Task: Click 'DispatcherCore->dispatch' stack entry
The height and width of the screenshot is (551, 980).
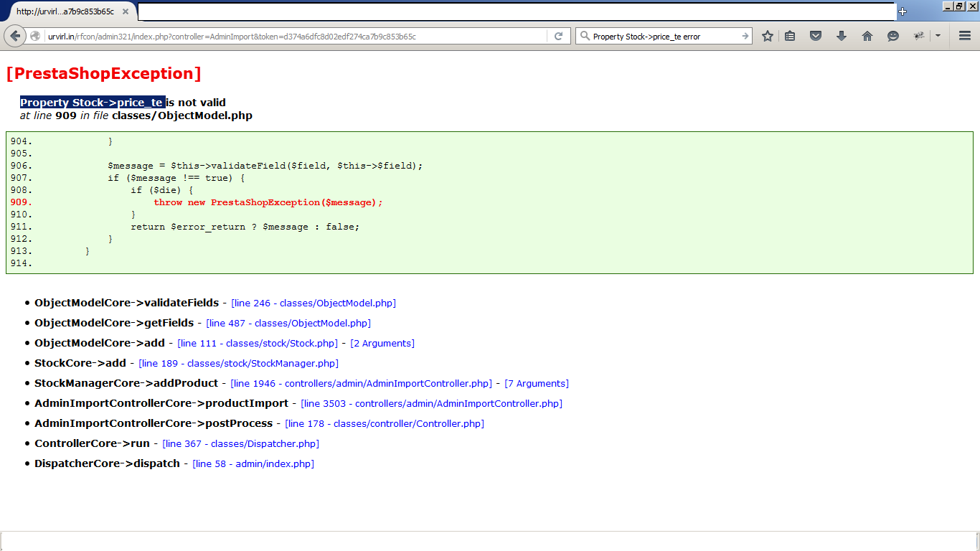Action: click(x=108, y=464)
